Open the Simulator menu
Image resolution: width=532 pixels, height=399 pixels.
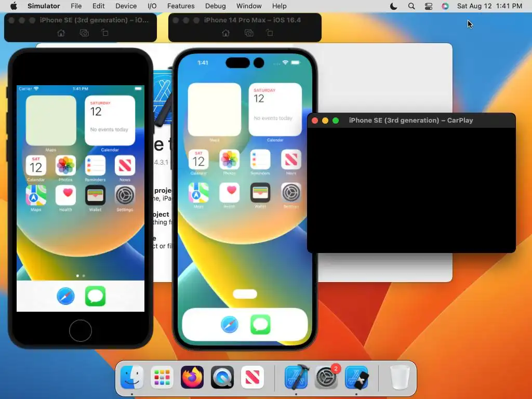44,6
